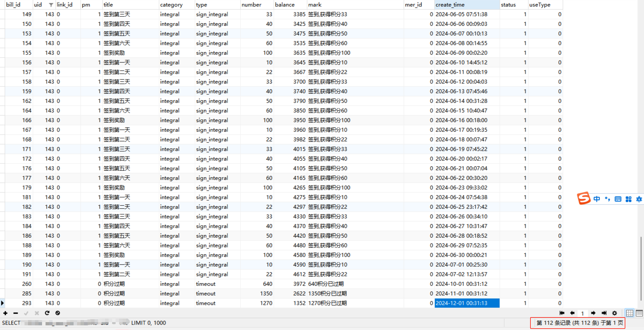Refresh the table data
Viewport: 644px width, 330px height.
[x=47, y=313]
